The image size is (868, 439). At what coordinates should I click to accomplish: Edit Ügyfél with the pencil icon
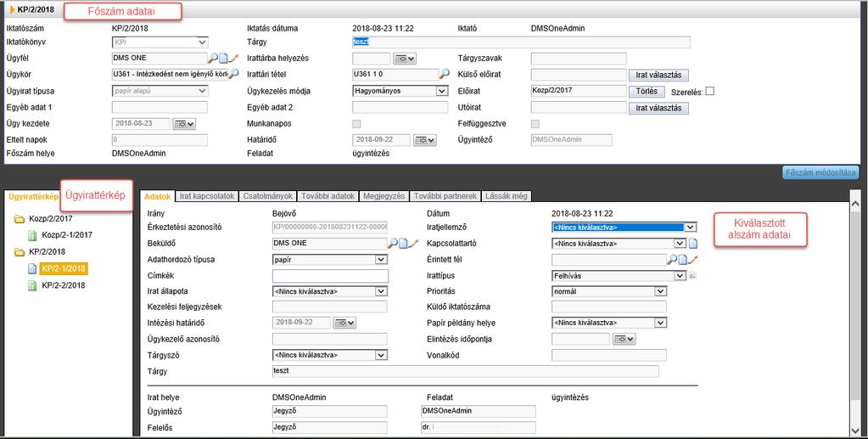point(232,59)
